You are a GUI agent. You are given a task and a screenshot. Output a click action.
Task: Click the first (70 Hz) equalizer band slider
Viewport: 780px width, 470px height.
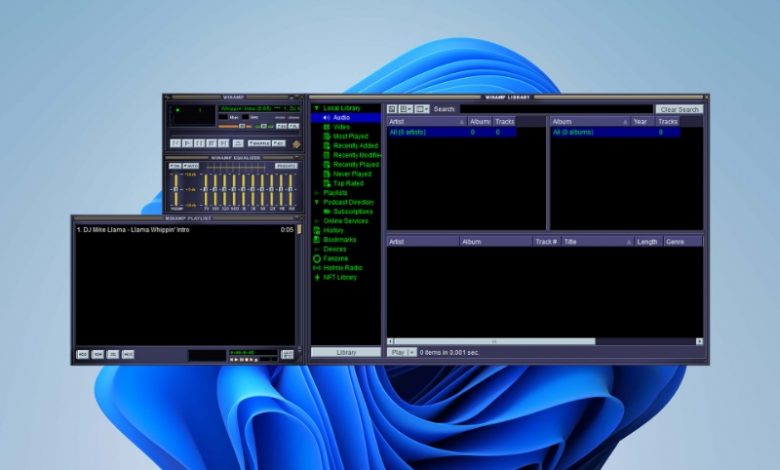(x=206, y=190)
